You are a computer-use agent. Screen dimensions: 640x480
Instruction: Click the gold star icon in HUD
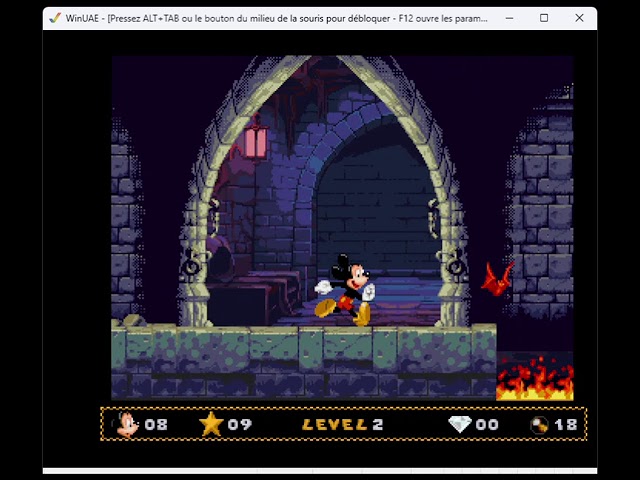(211, 424)
